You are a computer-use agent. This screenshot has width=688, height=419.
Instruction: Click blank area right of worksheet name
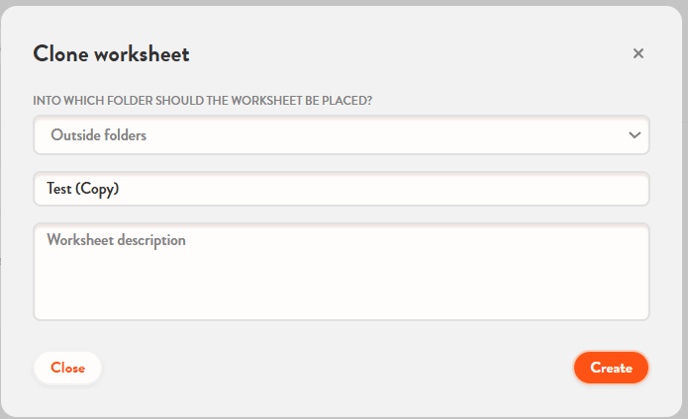point(450,188)
